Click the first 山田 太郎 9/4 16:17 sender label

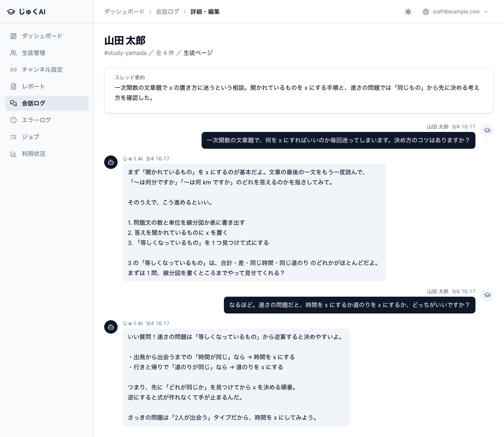click(x=451, y=127)
